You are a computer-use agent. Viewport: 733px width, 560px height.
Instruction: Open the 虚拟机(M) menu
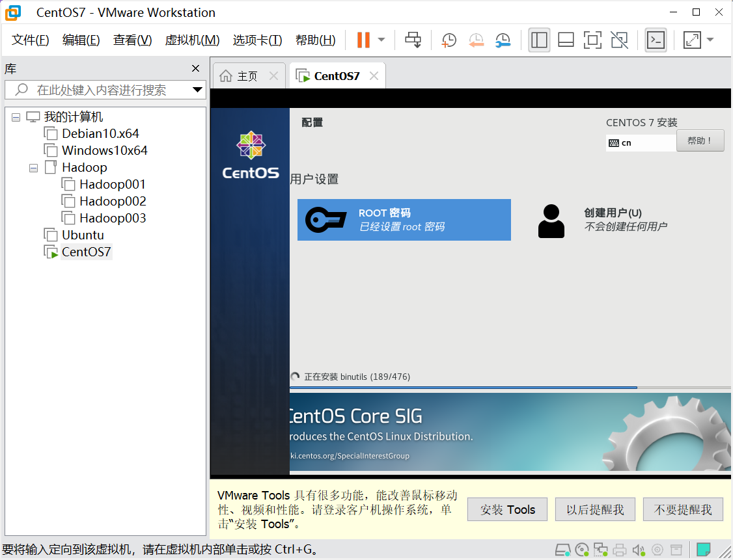click(x=192, y=40)
